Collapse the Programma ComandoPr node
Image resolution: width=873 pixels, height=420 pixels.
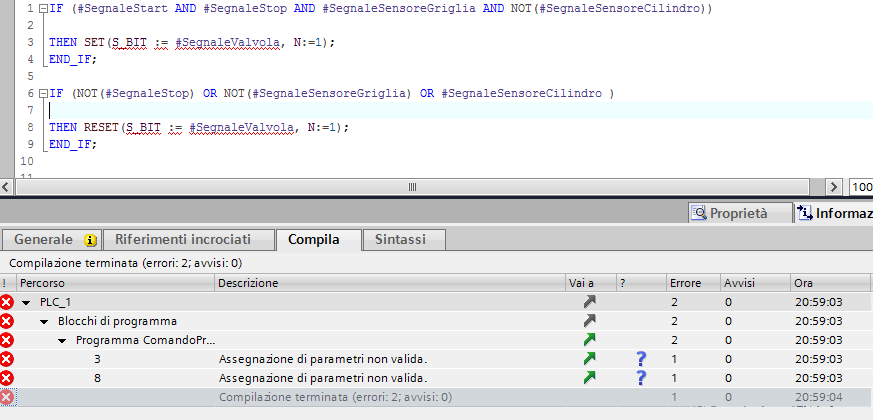(63, 340)
